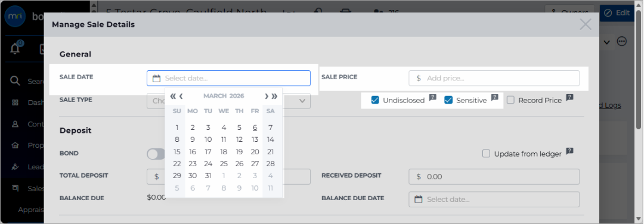644x224 pixels.
Task: Click the Balance Due Date field
Action: 494,200
